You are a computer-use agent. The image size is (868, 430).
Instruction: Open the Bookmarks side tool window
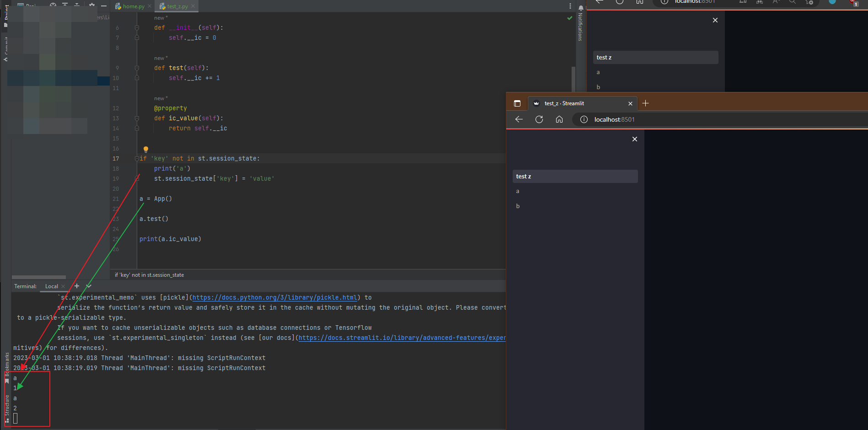6,367
